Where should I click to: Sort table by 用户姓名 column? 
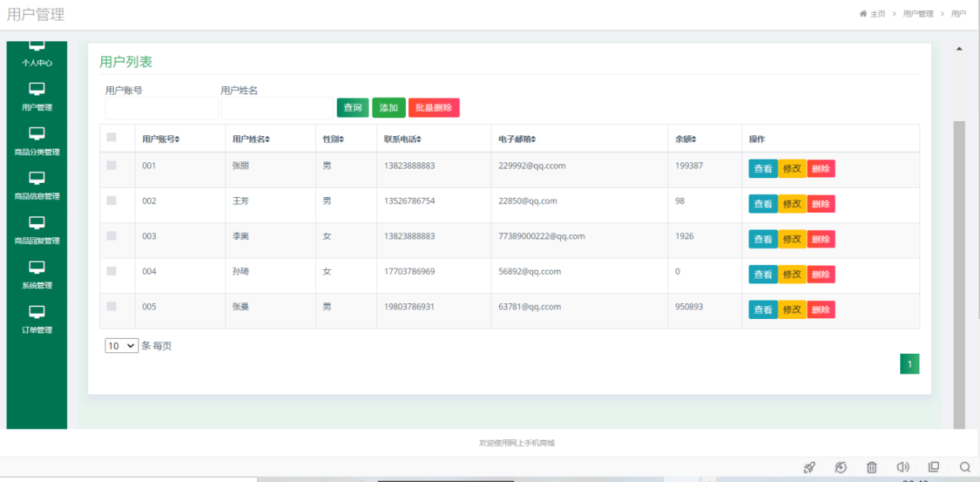point(251,139)
